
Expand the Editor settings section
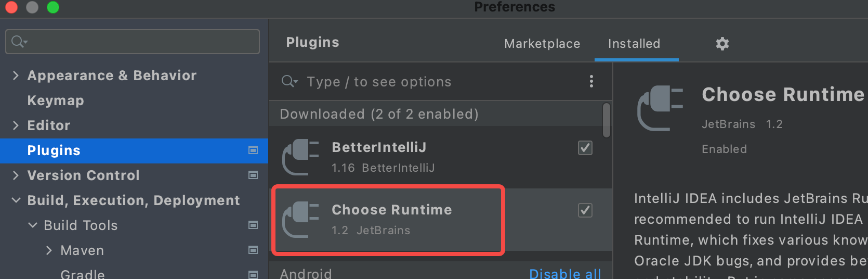(16, 125)
